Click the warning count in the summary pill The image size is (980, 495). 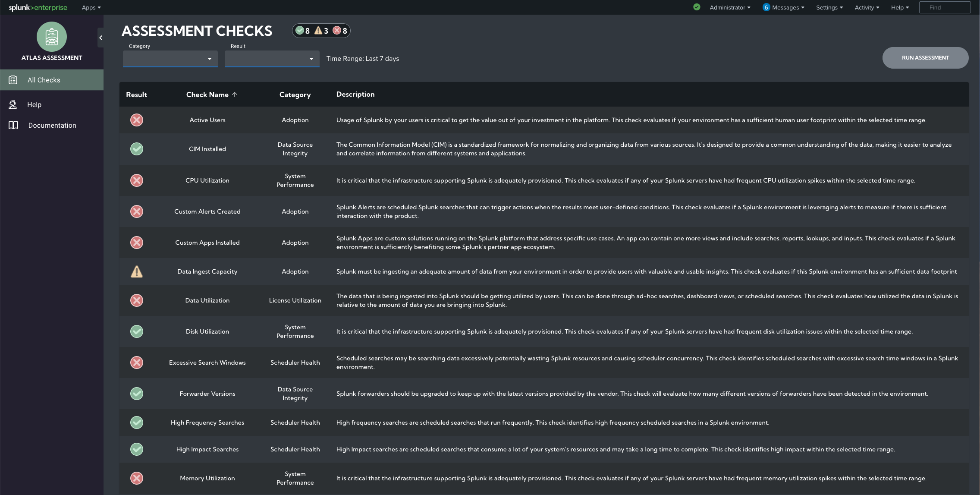tap(326, 31)
